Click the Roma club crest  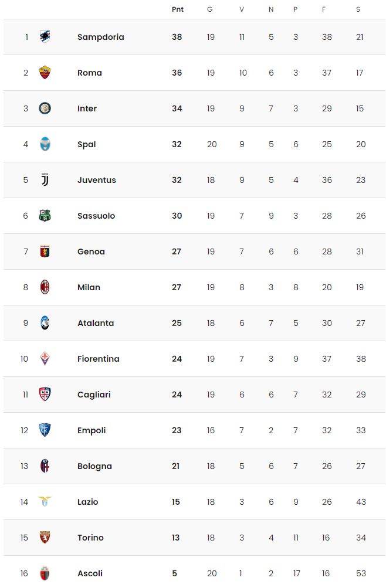(45, 72)
